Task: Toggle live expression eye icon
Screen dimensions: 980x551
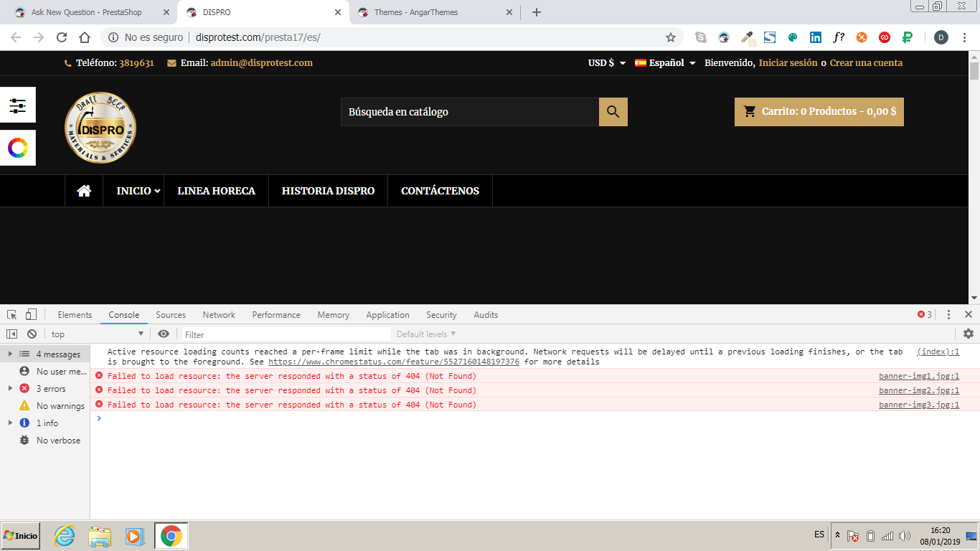Action: [164, 334]
